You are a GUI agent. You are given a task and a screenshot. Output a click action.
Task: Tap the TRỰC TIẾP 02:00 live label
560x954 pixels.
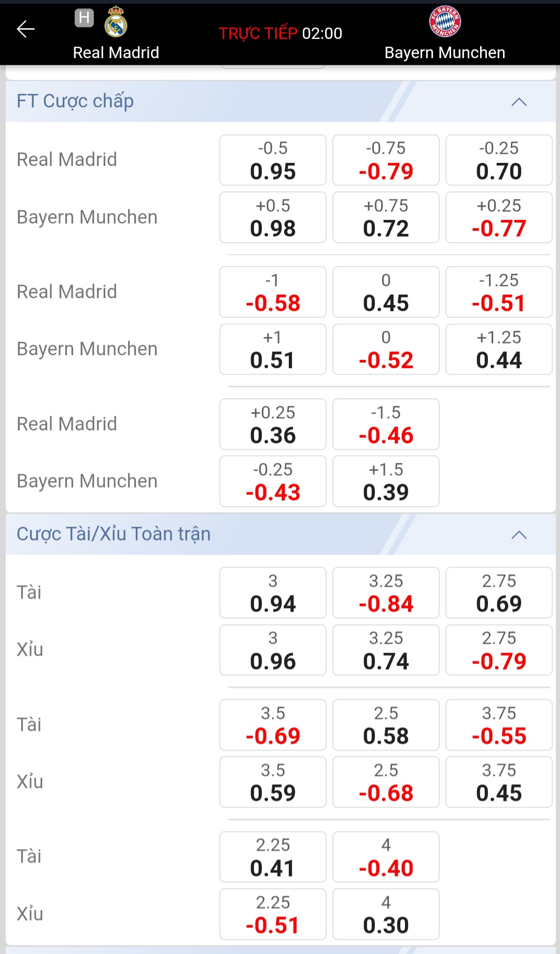point(280,33)
